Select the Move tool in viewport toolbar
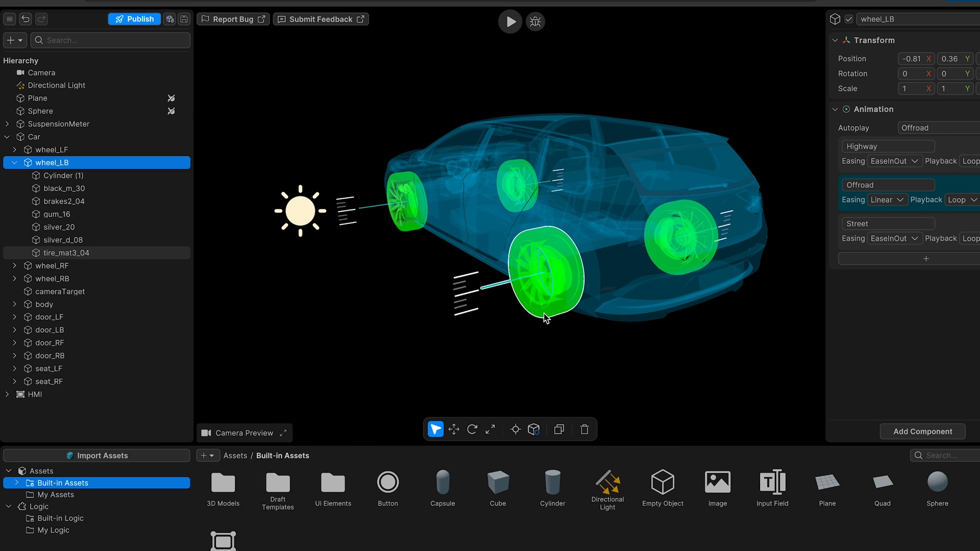Image resolution: width=980 pixels, height=551 pixels. point(454,430)
